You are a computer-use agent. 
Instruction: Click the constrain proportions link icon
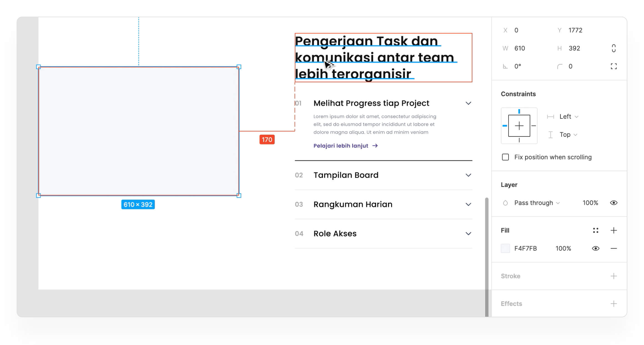613,48
